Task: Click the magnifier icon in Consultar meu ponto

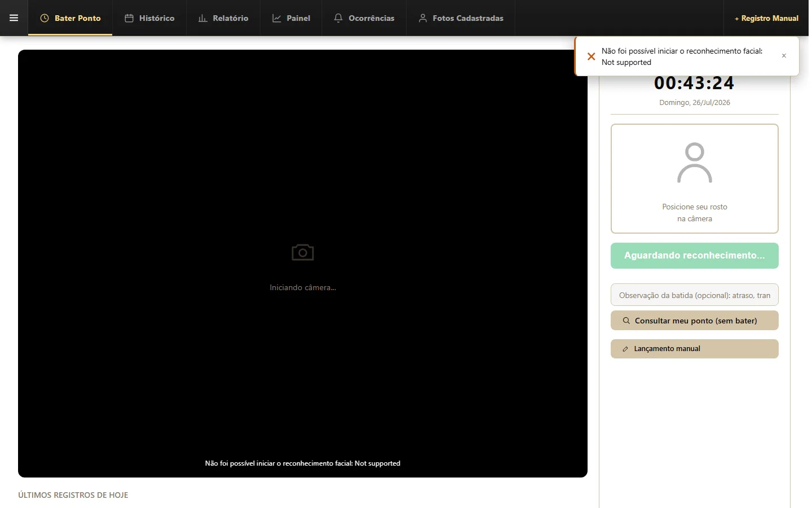Action: coord(626,321)
